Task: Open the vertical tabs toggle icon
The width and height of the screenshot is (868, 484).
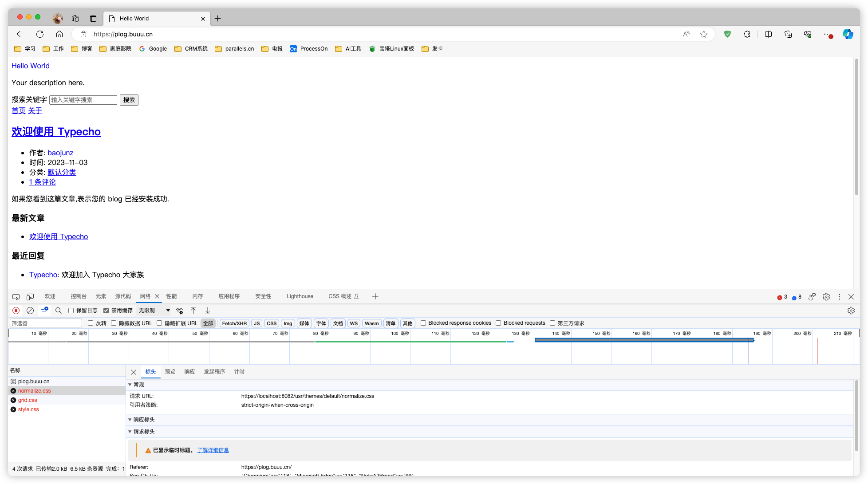Action: pos(93,19)
